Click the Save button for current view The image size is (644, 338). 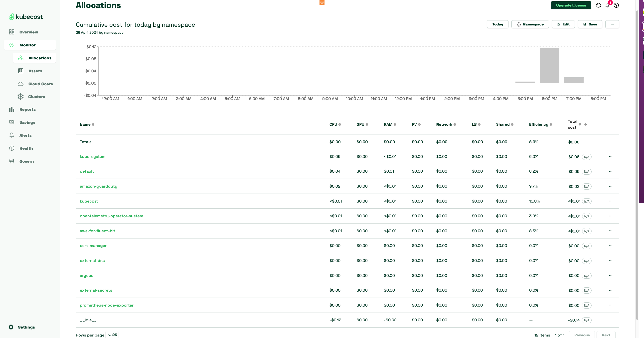pos(590,24)
